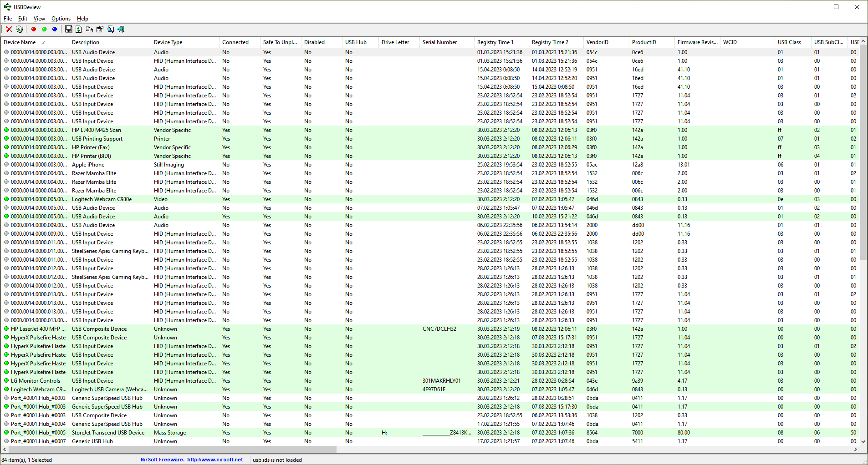
Task: Open the View menu
Action: (39, 19)
